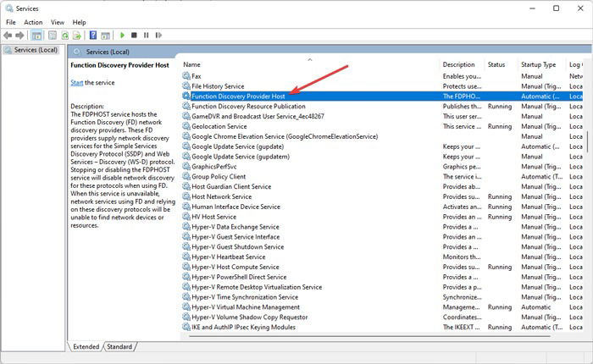This screenshot has height=364, width=593.
Task: Click the Restart Service toolbar icon
Action: pyautogui.click(x=158, y=36)
